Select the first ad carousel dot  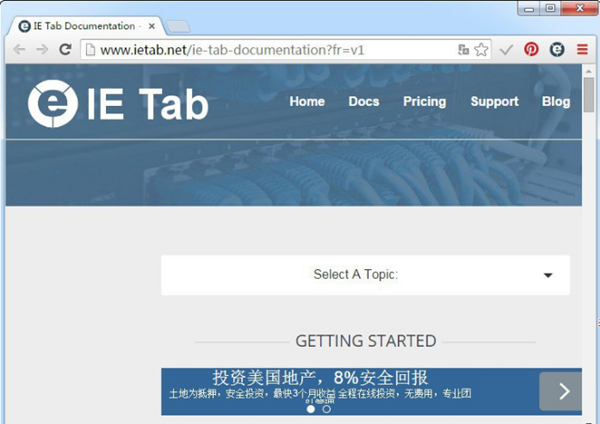pyautogui.click(x=310, y=409)
